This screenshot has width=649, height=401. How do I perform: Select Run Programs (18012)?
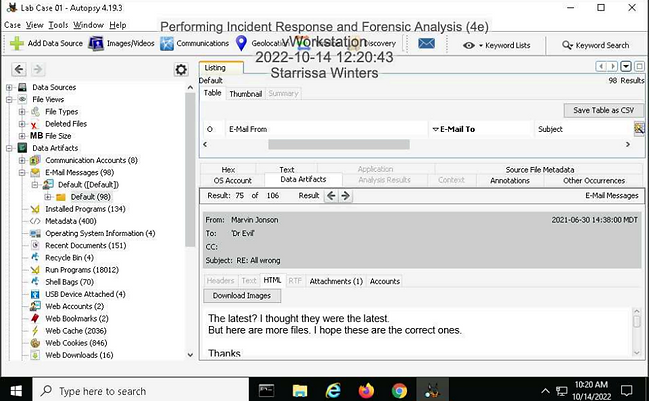(x=82, y=270)
